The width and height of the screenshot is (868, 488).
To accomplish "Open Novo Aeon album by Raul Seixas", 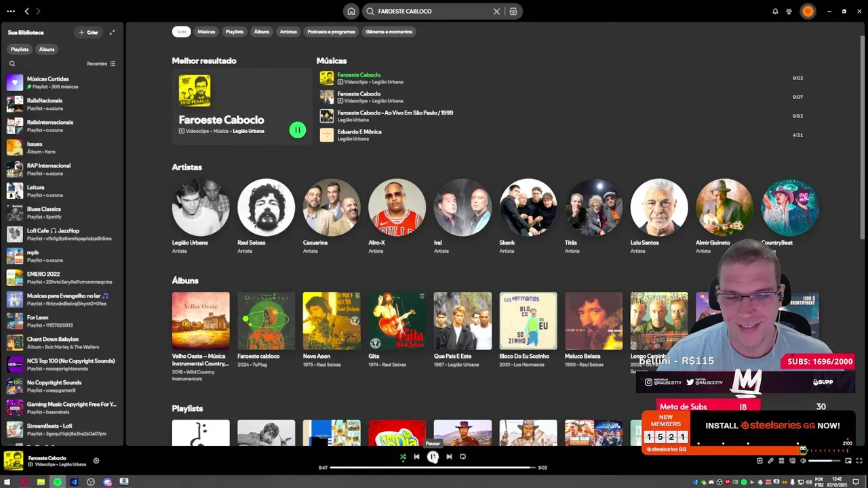I will tap(332, 331).
